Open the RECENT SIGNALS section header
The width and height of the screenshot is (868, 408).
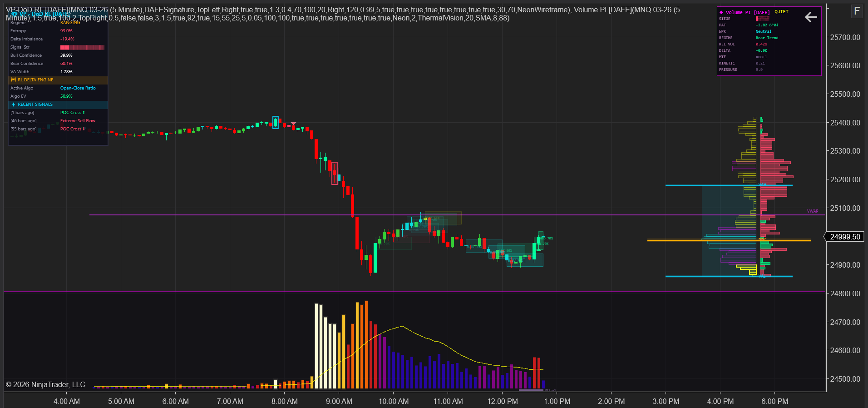pos(58,104)
